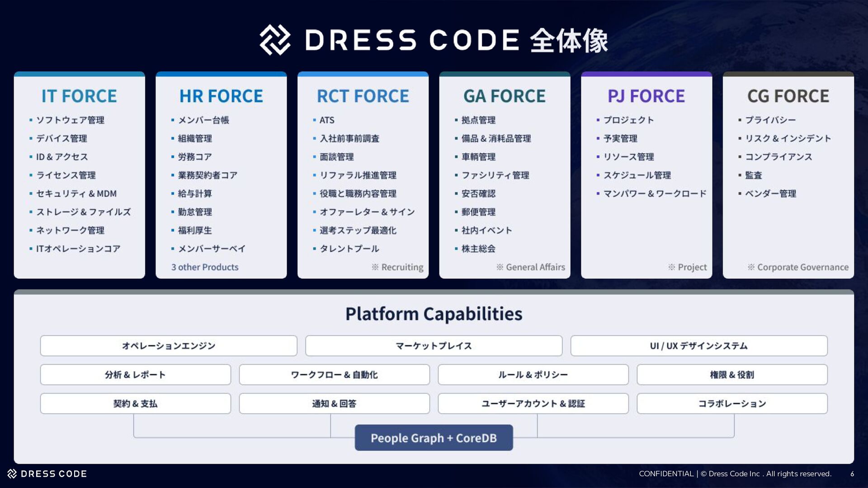The width and height of the screenshot is (868, 488).
Task: Open the RCT FORCE heading
Action: pos(363,96)
